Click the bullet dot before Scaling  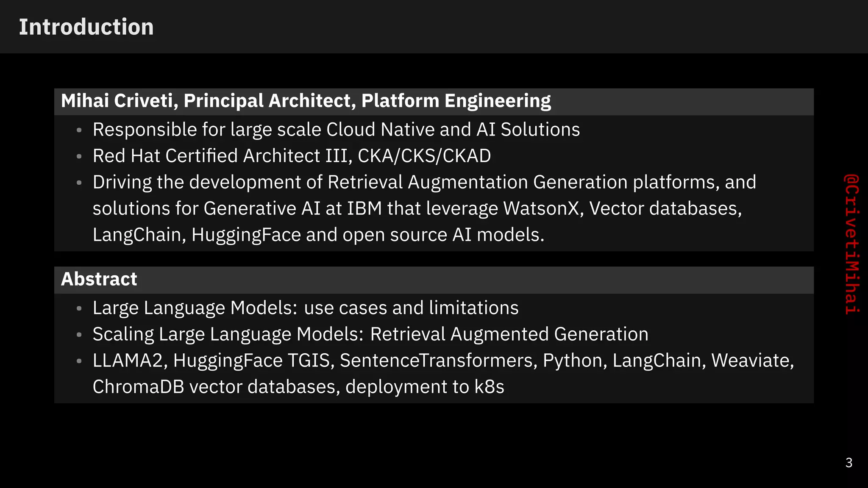tap(79, 335)
